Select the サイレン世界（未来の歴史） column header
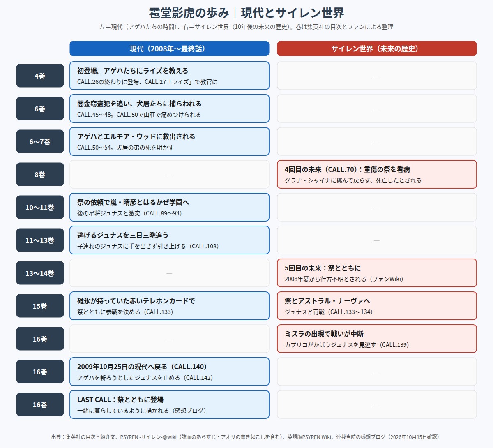The image size is (493, 448). coord(377,48)
